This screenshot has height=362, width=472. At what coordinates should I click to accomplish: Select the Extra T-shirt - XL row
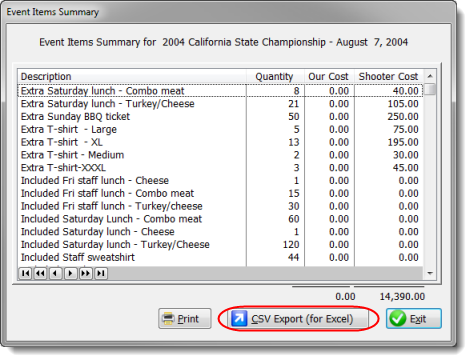coord(220,142)
